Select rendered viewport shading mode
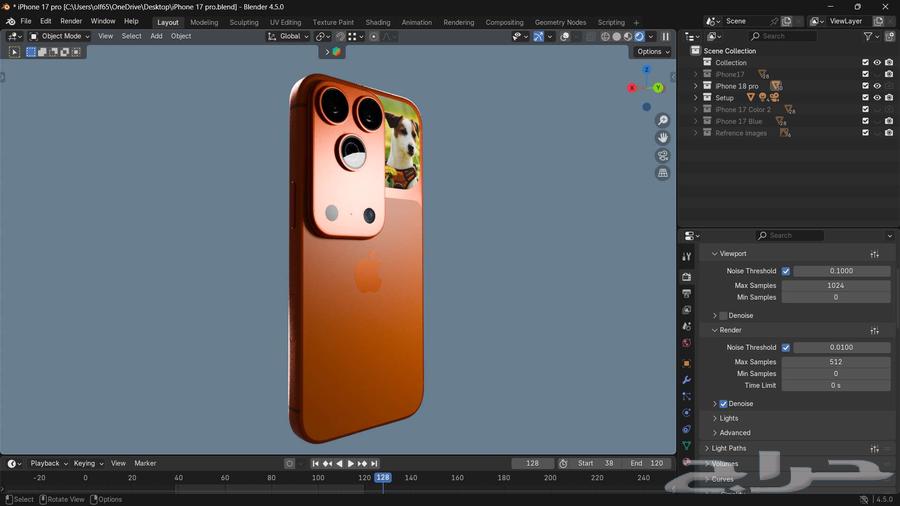The image size is (900, 506). (639, 36)
